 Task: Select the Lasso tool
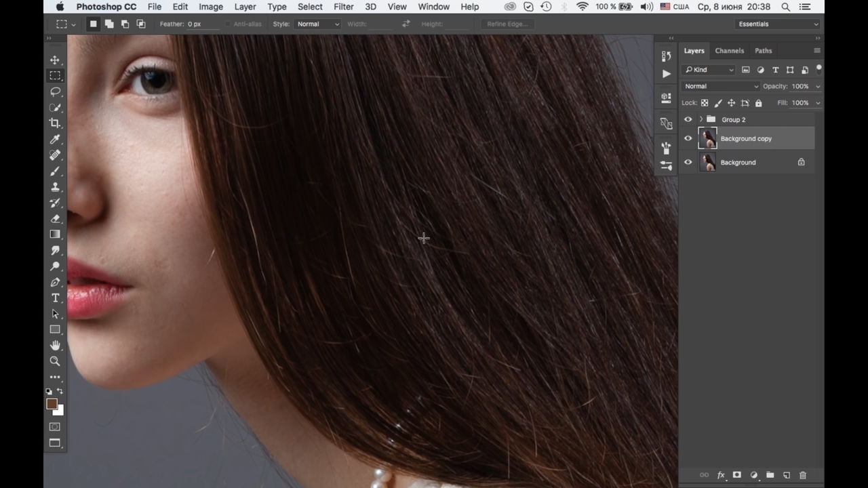click(x=55, y=91)
